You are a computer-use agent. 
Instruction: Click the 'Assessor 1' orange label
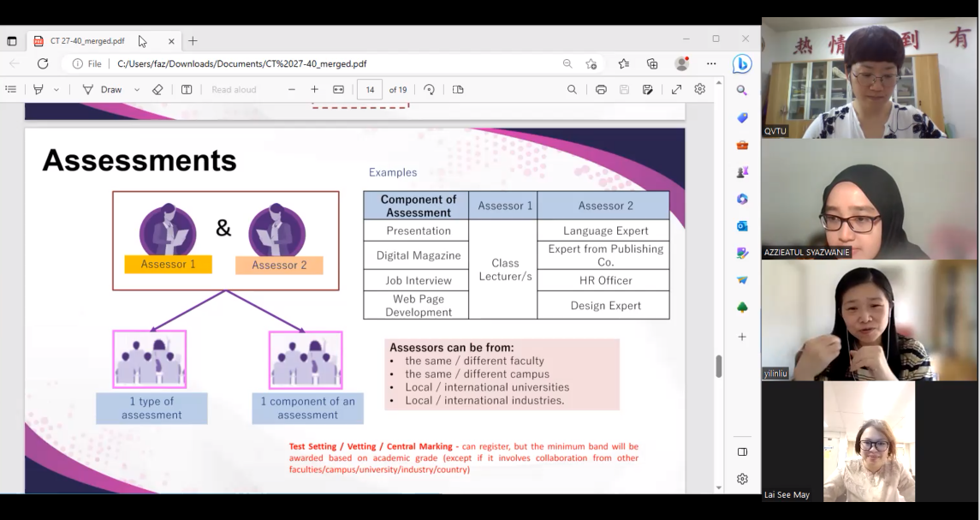(168, 264)
